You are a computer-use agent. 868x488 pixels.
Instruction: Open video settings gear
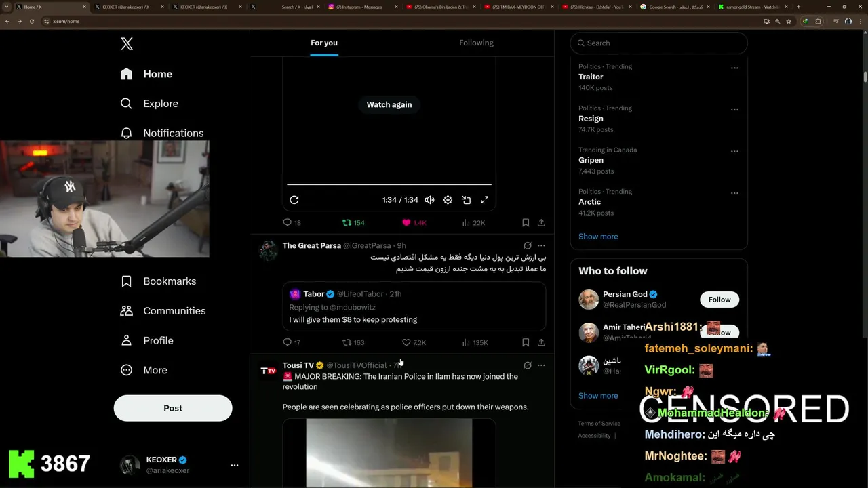pos(448,200)
